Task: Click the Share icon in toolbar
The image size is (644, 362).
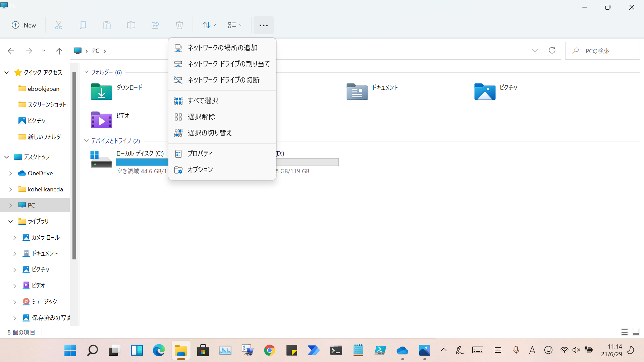Action: coord(155,25)
